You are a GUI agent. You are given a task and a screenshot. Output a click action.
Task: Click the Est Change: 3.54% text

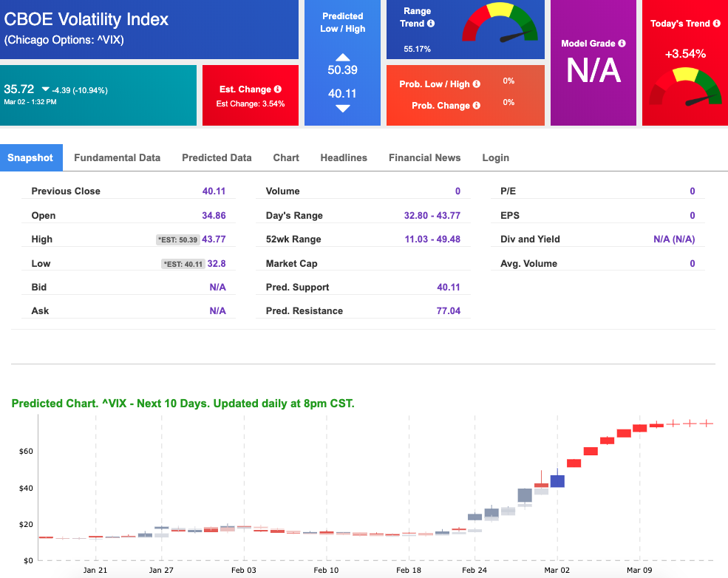[x=251, y=103]
